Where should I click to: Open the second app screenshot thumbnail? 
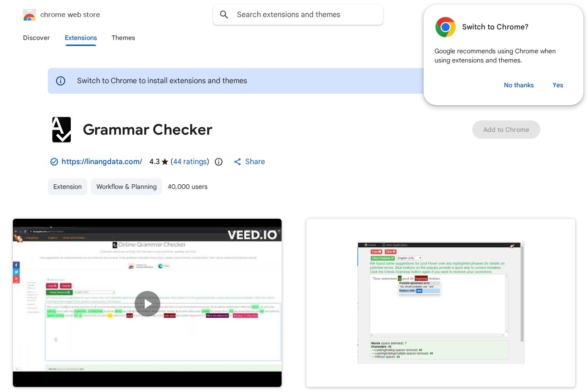click(x=441, y=303)
